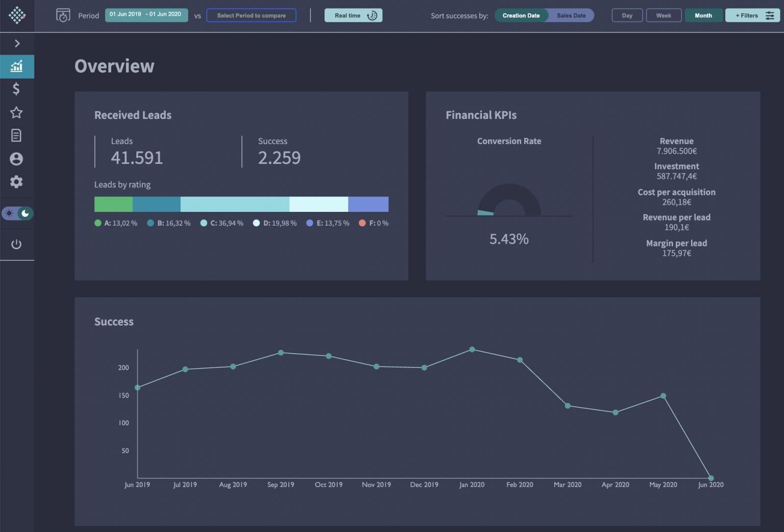Screen dimensions: 784x532
Task: Click the power logout icon
Action: click(17, 244)
